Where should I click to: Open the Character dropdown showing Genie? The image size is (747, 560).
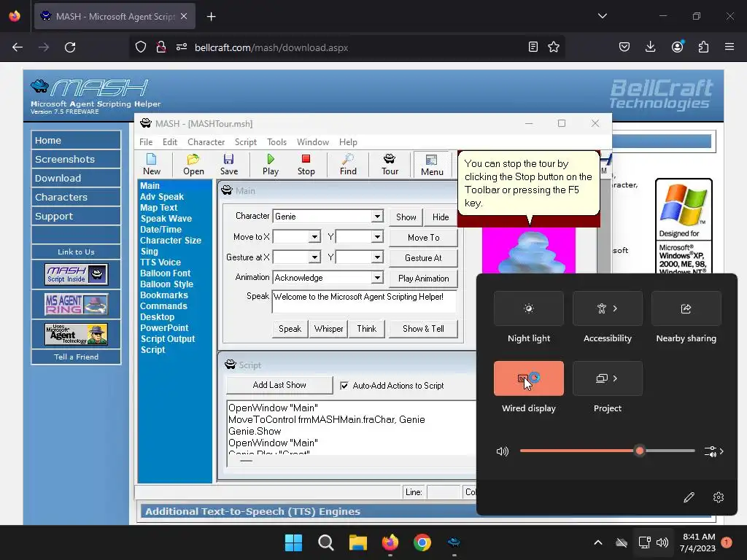pos(377,216)
